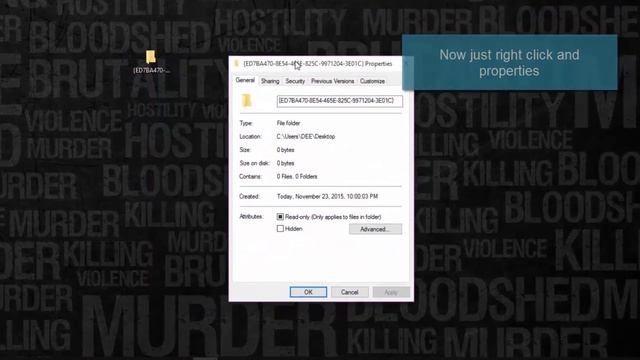Image resolution: width=640 pixels, height=360 pixels.
Task: Toggle the Read-only attribute checkbox
Action: pos(280,217)
